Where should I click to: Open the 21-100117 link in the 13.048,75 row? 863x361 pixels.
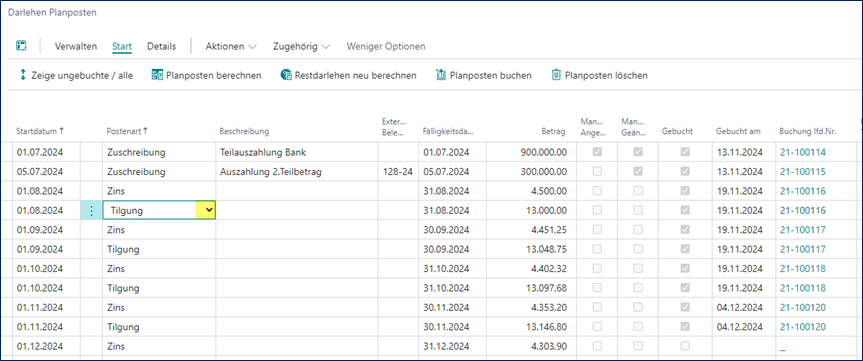click(x=802, y=249)
